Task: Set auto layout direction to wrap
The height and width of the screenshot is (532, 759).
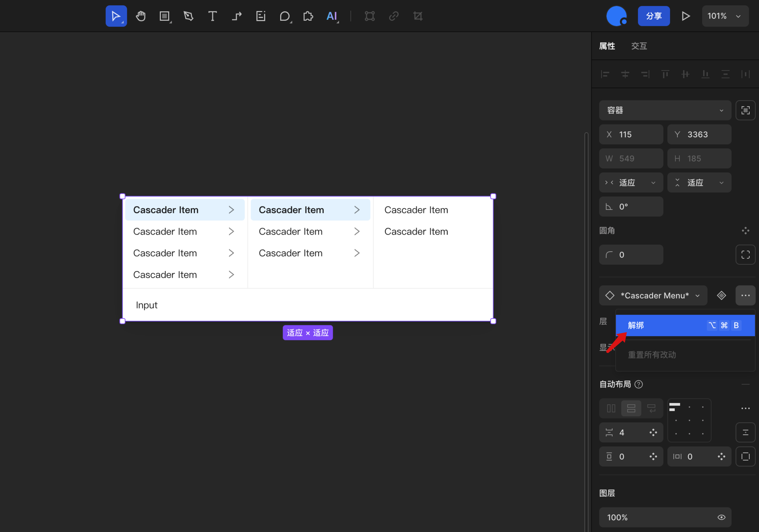Action: [x=651, y=408]
